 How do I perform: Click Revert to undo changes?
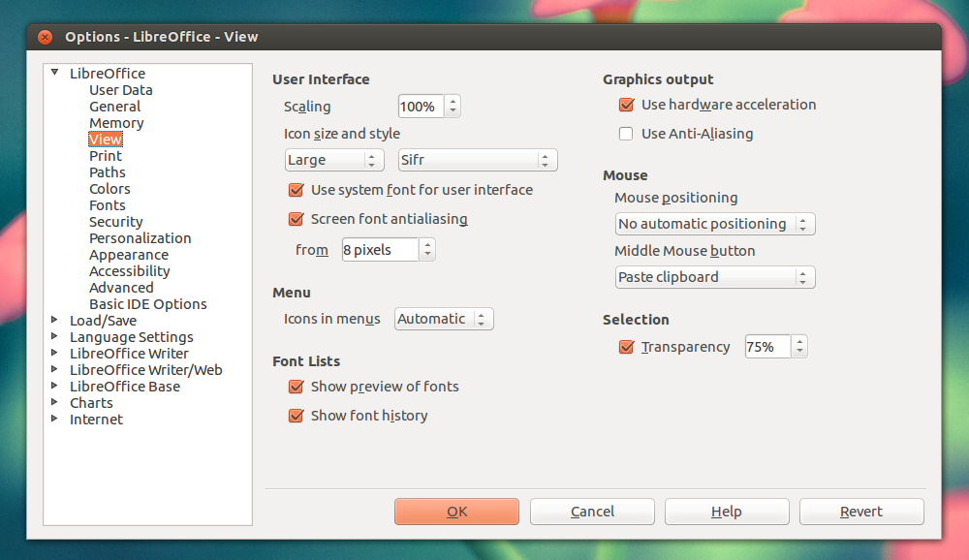tap(860, 511)
